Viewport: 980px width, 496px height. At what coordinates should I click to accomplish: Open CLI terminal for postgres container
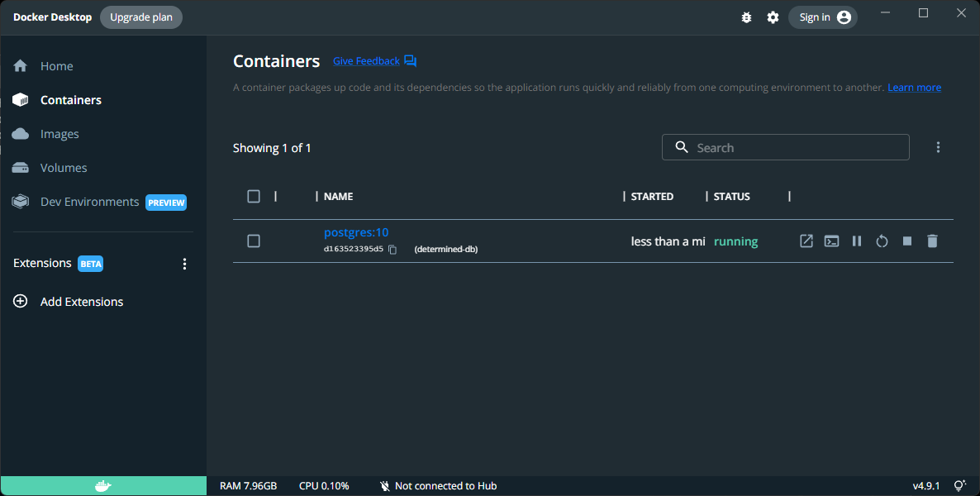[831, 241]
